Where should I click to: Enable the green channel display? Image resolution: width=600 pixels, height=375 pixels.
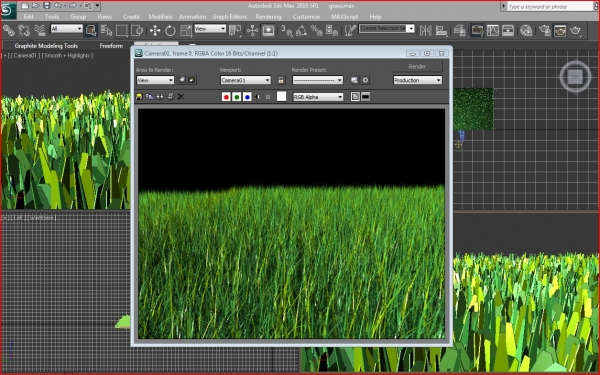click(236, 97)
